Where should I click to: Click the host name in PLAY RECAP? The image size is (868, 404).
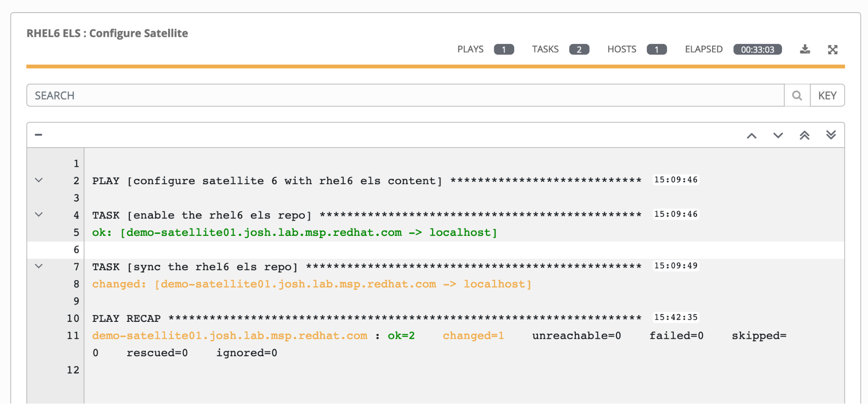pos(229,336)
